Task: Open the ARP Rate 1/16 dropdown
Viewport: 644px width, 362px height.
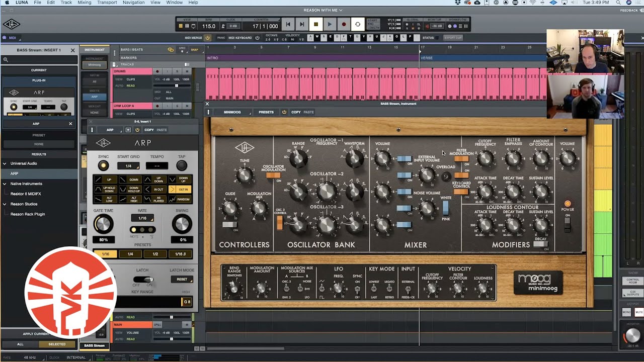Action: tap(142, 218)
